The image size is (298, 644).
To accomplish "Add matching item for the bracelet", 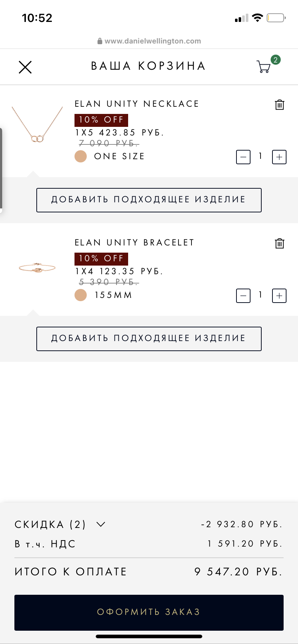I will pos(149,339).
